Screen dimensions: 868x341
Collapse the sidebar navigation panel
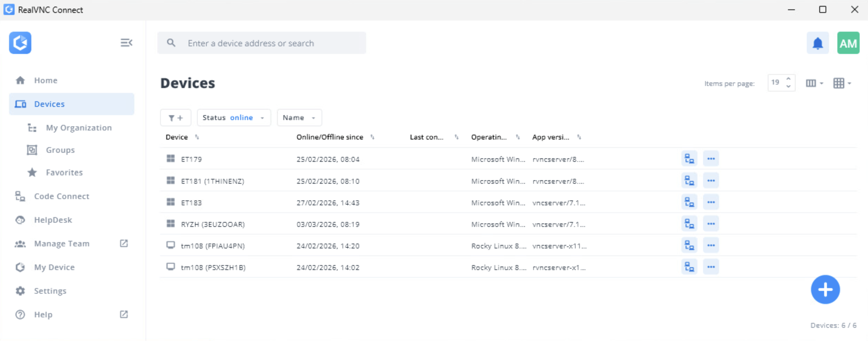coord(126,43)
